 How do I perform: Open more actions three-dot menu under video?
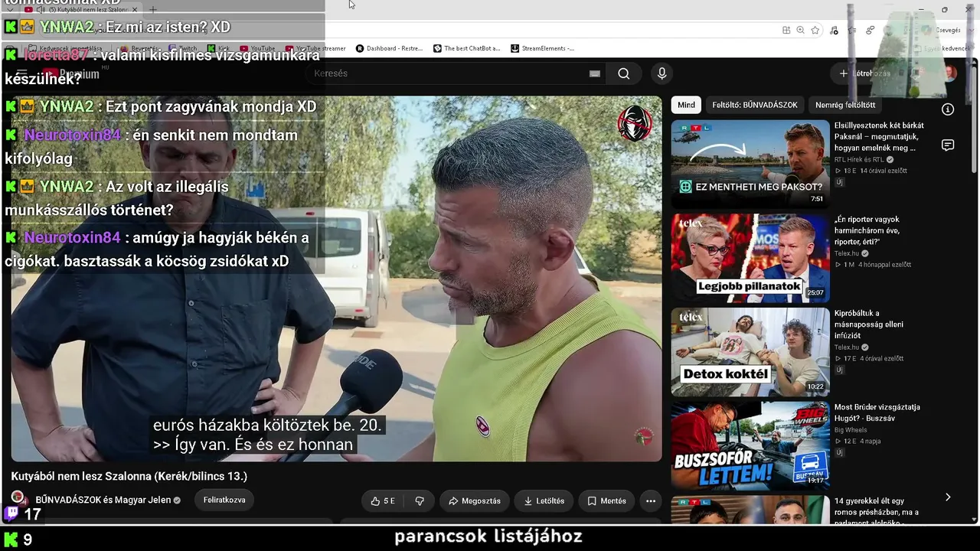[x=651, y=501]
